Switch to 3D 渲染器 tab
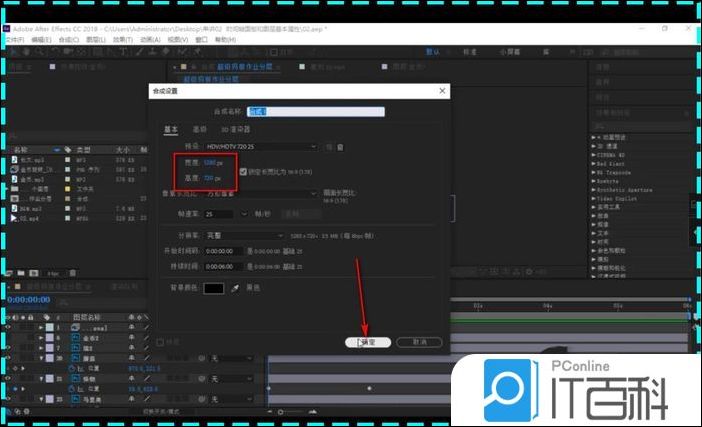This screenshot has width=702, height=427. (x=235, y=129)
